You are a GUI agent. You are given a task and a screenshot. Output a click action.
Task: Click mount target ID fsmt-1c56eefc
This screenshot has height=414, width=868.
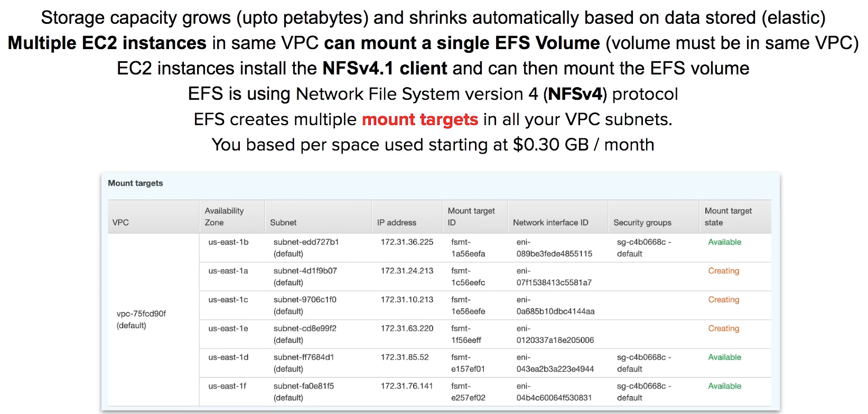[468, 277]
